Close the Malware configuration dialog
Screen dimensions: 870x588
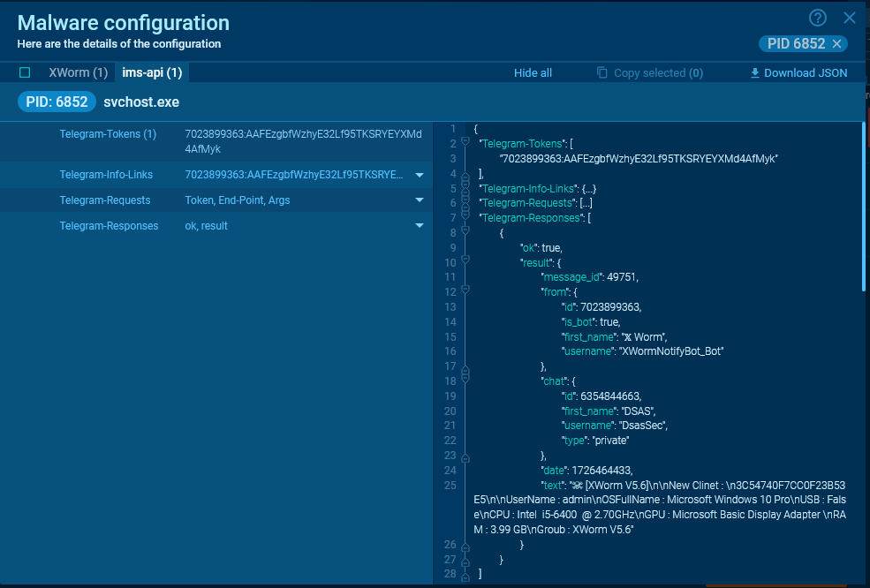(850, 18)
